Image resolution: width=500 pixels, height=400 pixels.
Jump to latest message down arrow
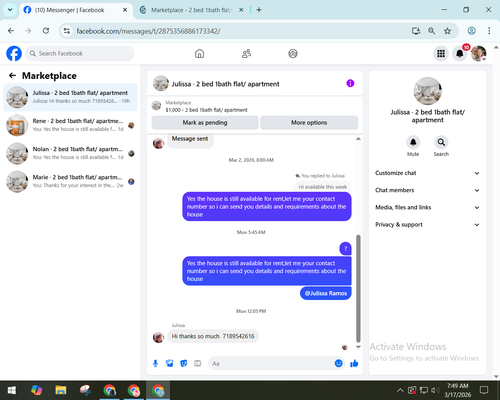pos(358,347)
